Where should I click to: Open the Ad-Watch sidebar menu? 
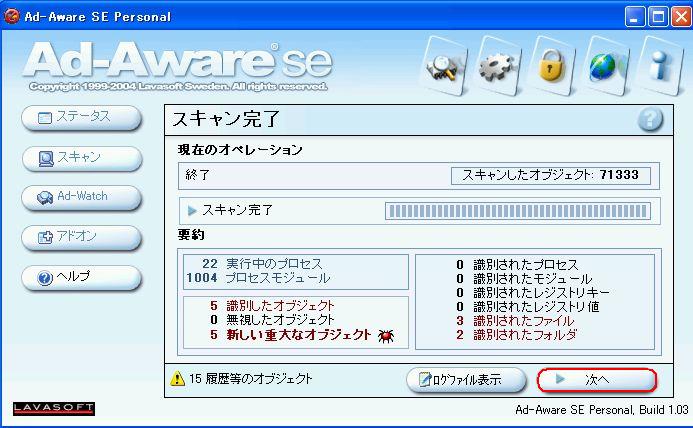[81, 198]
